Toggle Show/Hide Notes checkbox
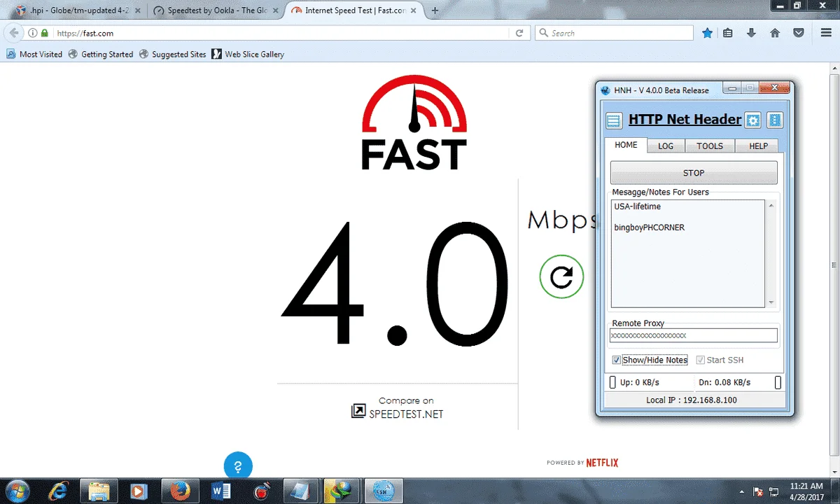The image size is (840, 504). click(616, 360)
